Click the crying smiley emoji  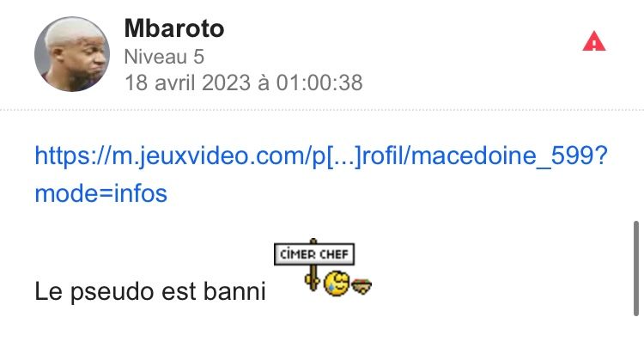[337, 284]
